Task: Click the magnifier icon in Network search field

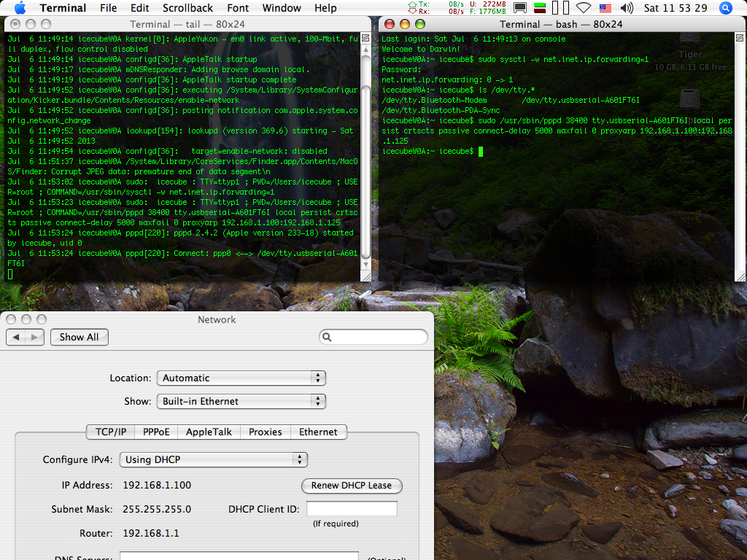Action: click(x=327, y=337)
